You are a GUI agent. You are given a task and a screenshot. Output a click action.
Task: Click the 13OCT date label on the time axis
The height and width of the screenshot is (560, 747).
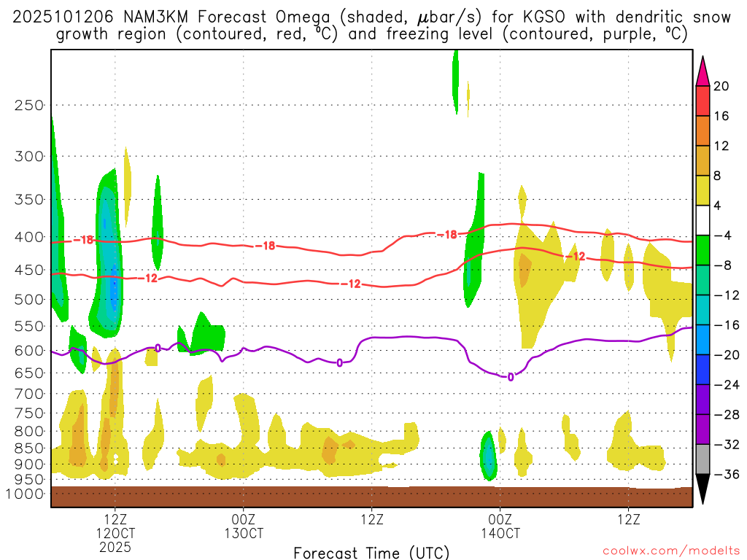point(244,533)
